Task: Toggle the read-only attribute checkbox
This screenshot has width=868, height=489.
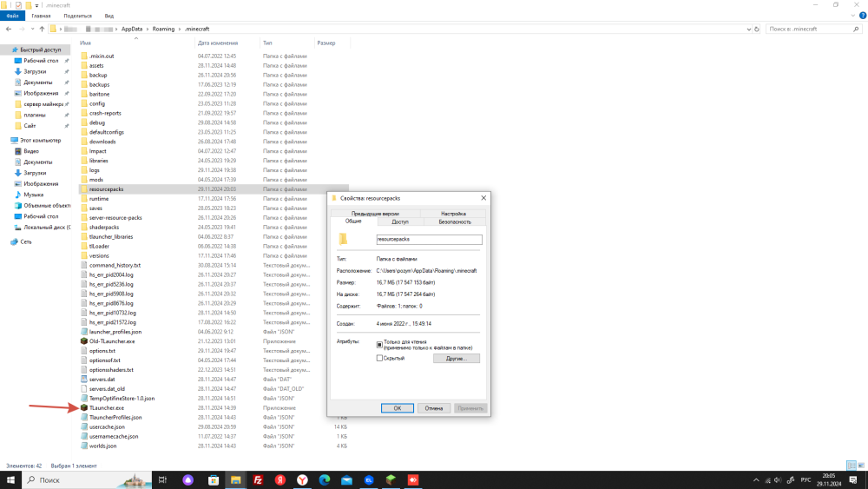Action: click(379, 345)
